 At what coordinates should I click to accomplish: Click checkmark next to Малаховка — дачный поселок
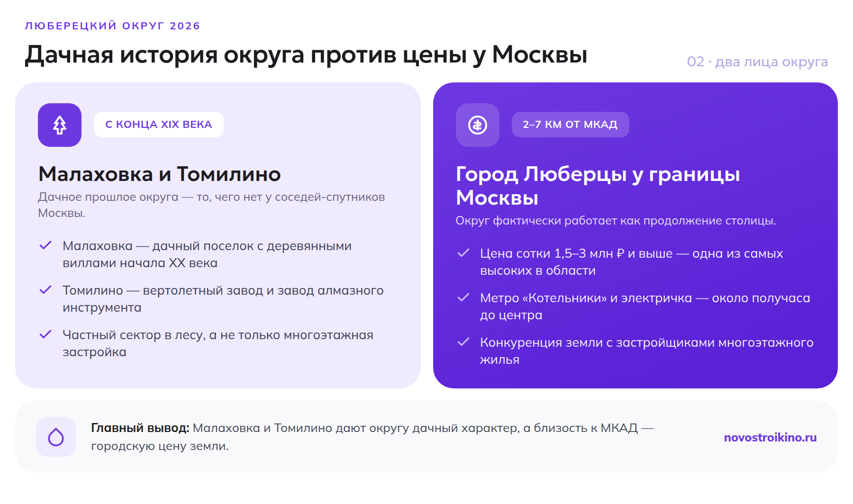[45, 245]
